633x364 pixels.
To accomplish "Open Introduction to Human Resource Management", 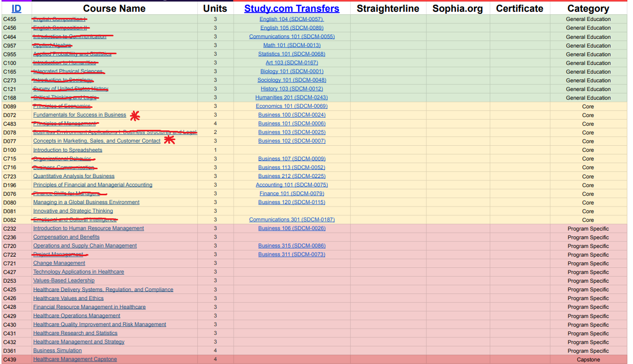I will pyautogui.click(x=88, y=229).
